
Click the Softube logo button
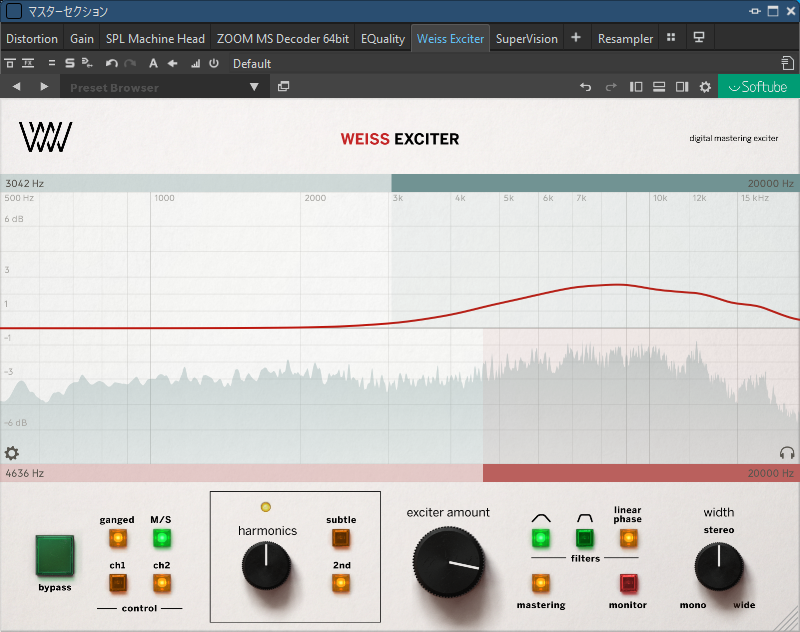(758, 87)
